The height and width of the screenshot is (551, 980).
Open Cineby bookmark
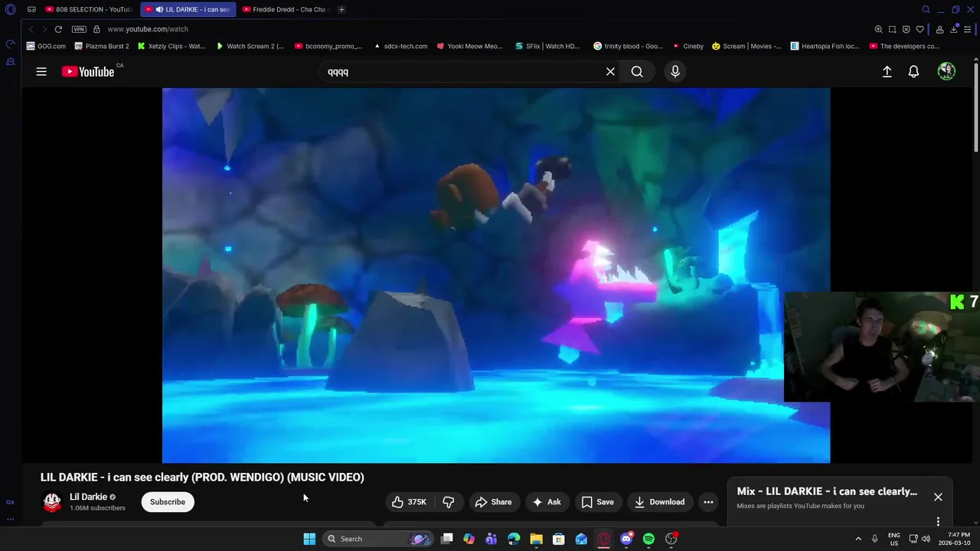pyautogui.click(x=688, y=46)
